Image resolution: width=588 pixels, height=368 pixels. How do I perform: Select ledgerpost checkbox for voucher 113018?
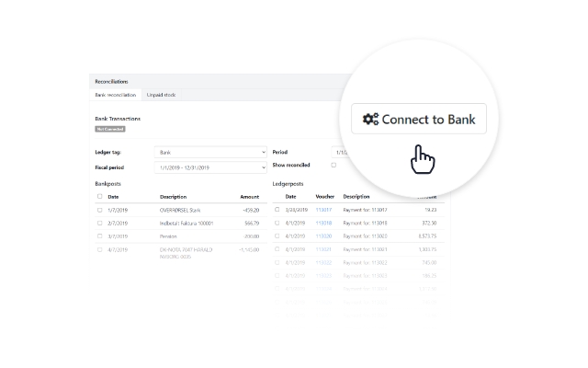pyautogui.click(x=277, y=223)
